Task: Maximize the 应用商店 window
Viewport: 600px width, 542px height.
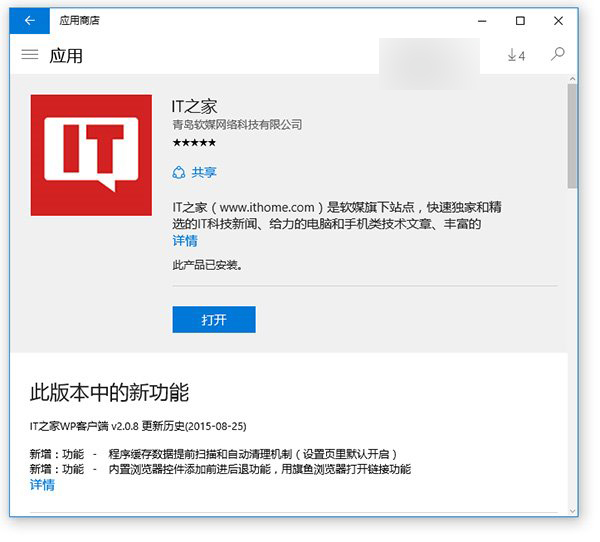Action: tap(520, 20)
